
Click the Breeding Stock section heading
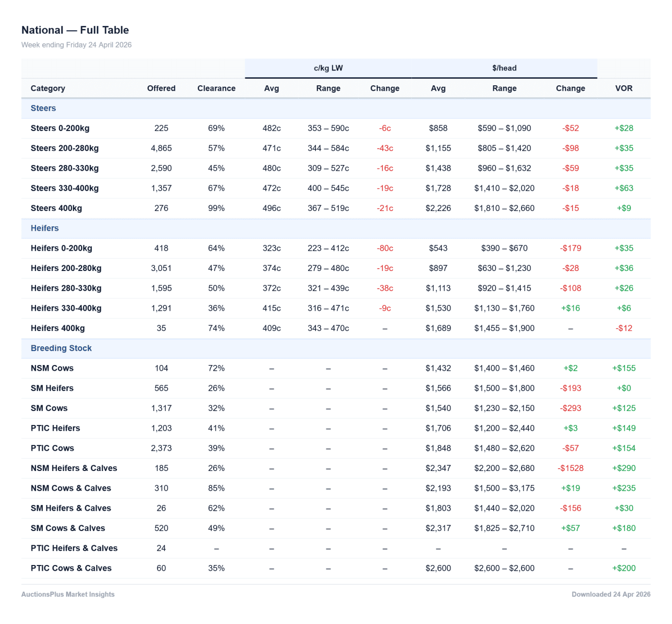point(61,348)
